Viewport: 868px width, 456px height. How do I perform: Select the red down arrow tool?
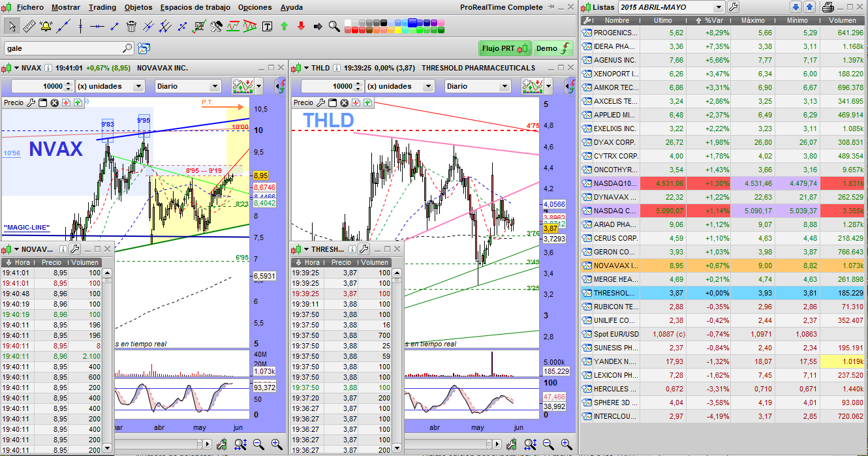pyautogui.click(x=301, y=26)
